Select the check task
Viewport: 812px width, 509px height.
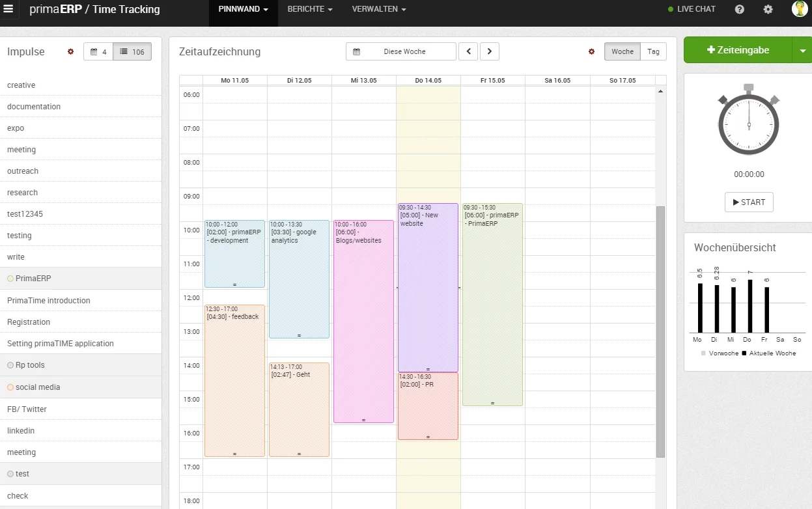coord(81,496)
